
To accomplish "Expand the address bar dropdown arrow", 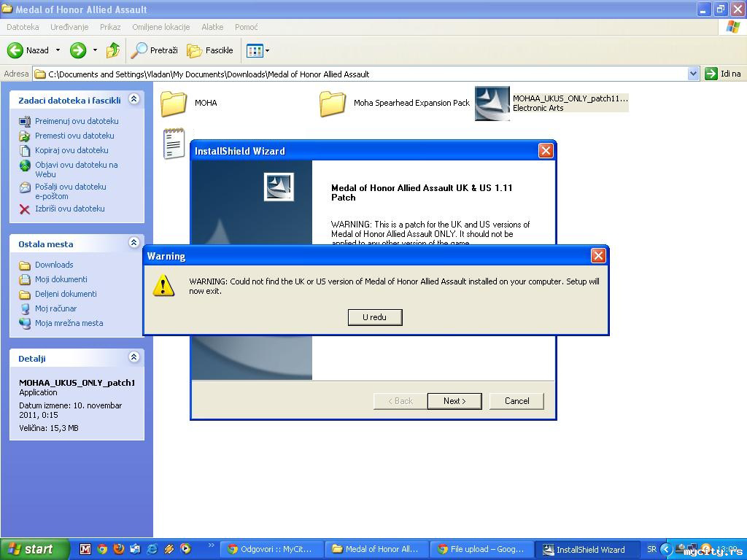I will click(x=693, y=74).
